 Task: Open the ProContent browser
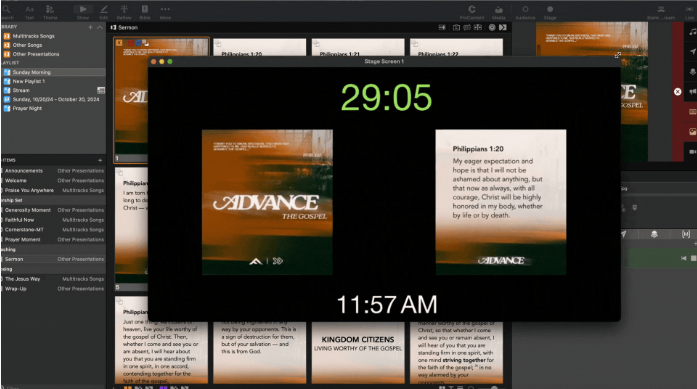pyautogui.click(x=472, y=12)
